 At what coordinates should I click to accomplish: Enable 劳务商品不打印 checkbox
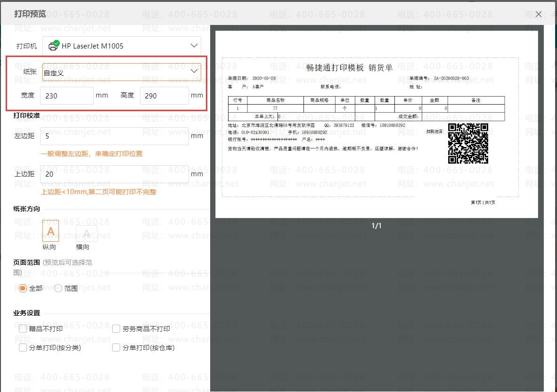coord(116,329)
